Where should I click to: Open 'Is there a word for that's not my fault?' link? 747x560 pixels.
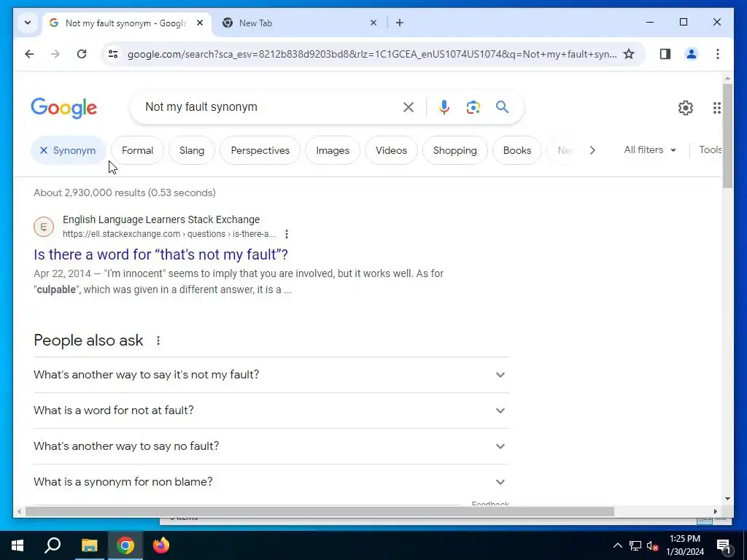pyautogui.click(x=160, y=254)
